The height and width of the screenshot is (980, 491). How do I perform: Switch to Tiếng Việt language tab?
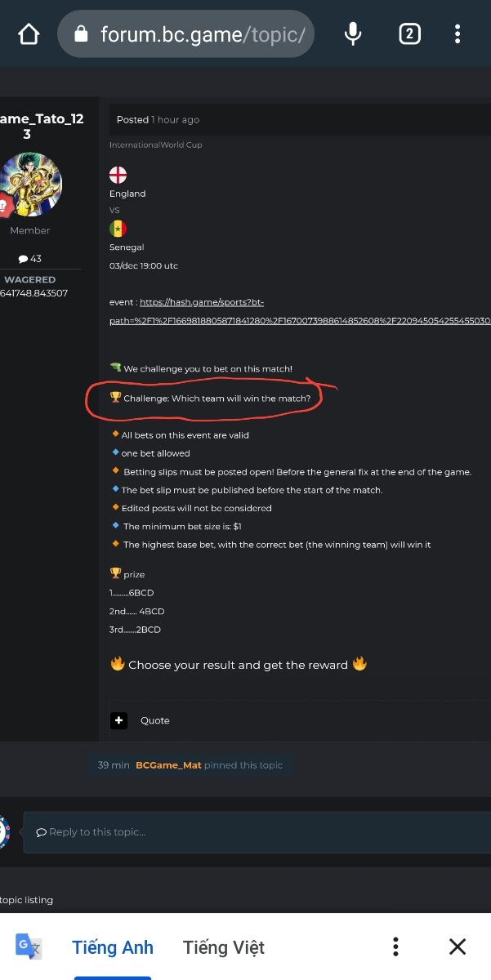click(x=224, y=947)
